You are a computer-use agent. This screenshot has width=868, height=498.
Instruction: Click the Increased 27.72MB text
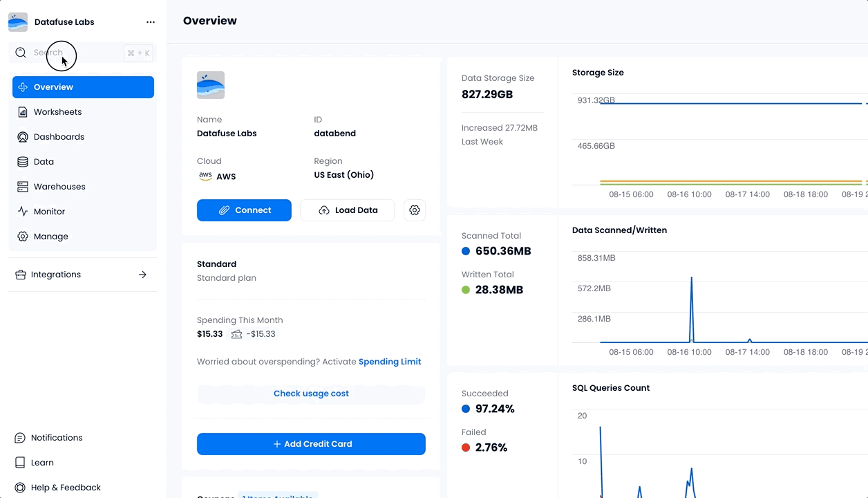500,128
